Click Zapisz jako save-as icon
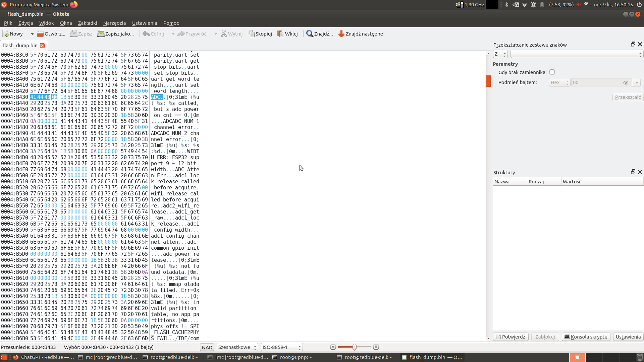644x362 pixels. [x=101, y=34]
